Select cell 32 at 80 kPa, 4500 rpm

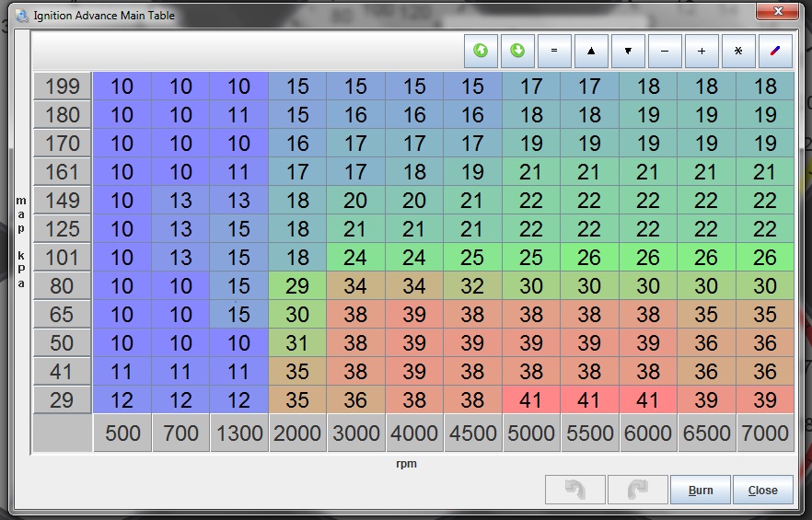(473, 285)
